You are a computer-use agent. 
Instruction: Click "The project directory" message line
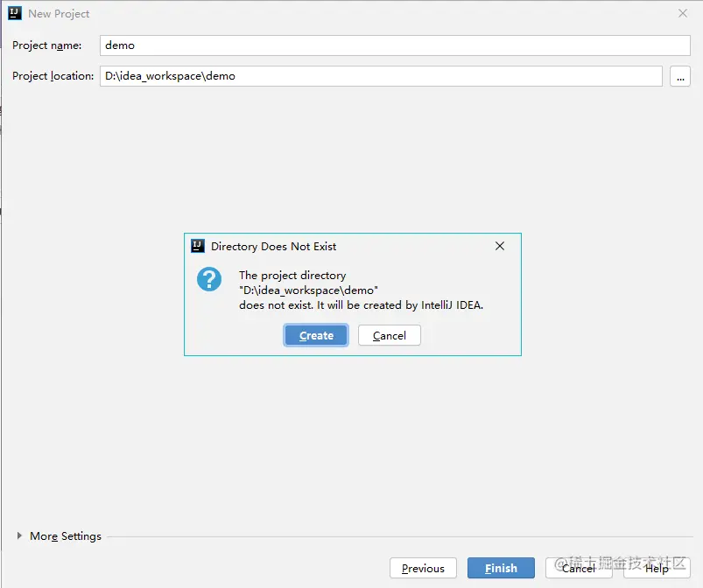coord(292,275)
